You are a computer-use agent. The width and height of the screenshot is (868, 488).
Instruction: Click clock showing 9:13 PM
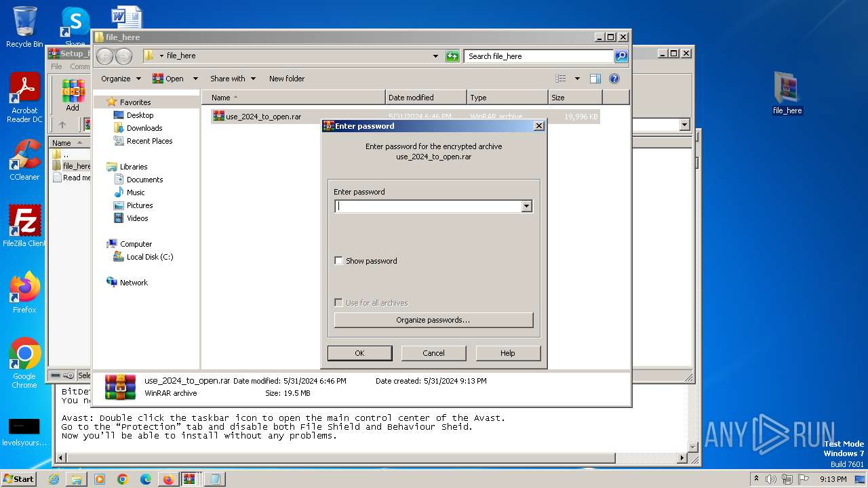click(x=833, y=479)
